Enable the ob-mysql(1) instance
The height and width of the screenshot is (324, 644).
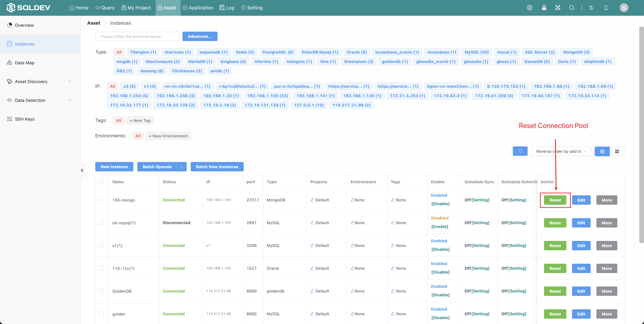[440, 226]
